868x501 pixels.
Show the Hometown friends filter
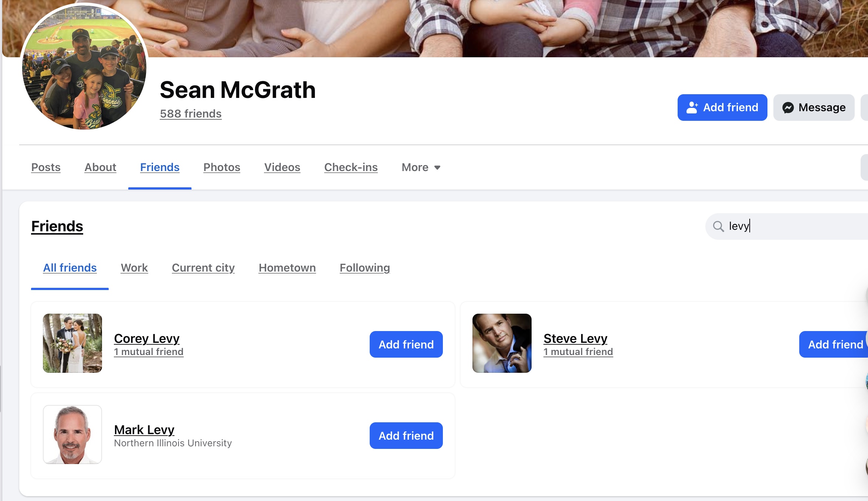point(287,268)
